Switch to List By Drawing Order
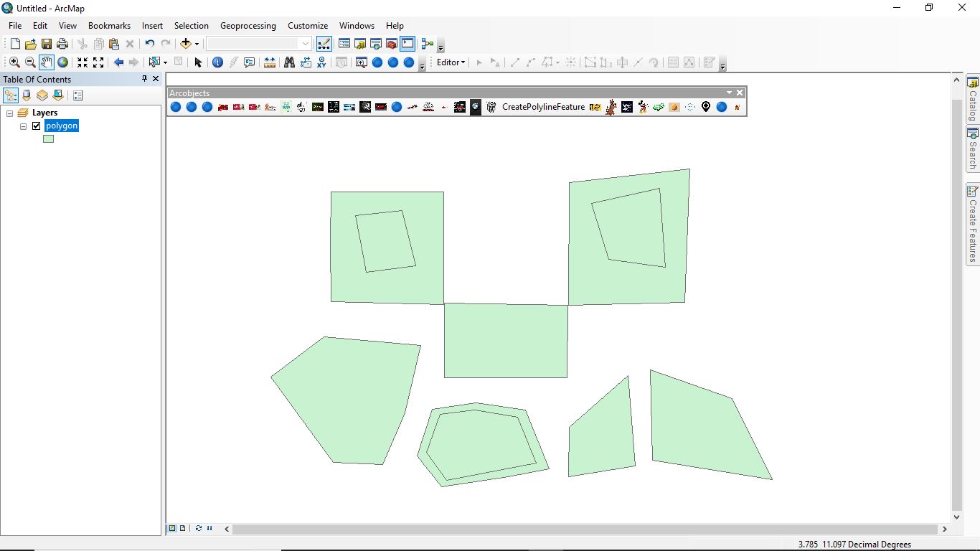The width and height of the screenshot is (980, 551). coord(11,95)
